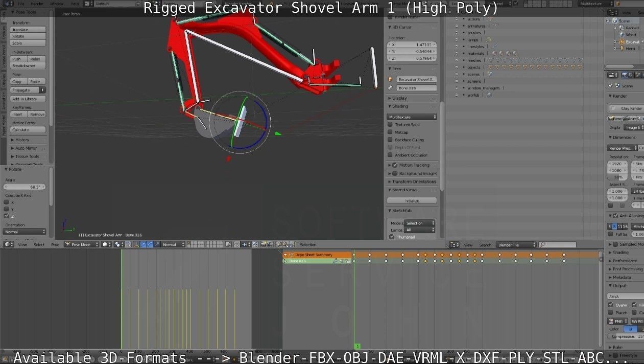
Task: Expand the Tissue Tools panel
Action: [x=27, y=156]
